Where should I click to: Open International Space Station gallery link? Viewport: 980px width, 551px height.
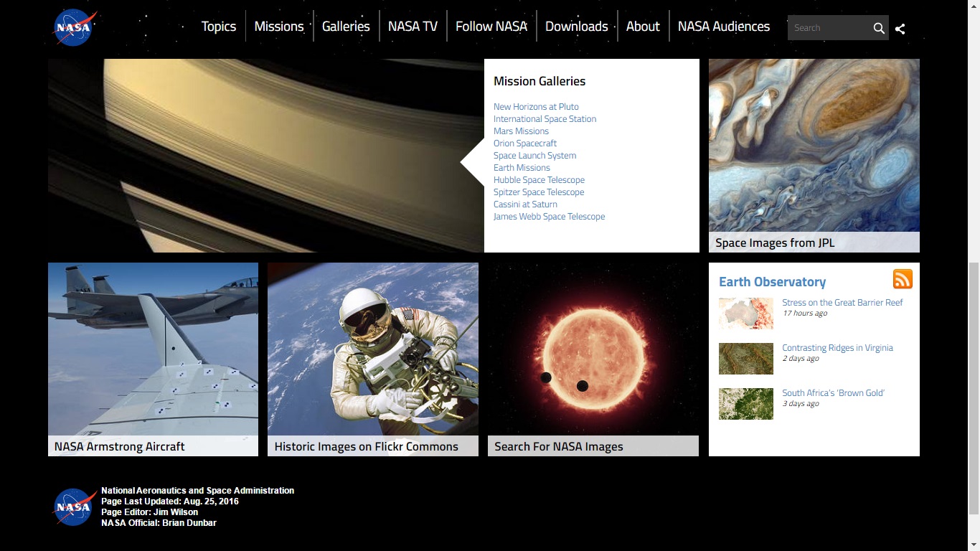545,119
